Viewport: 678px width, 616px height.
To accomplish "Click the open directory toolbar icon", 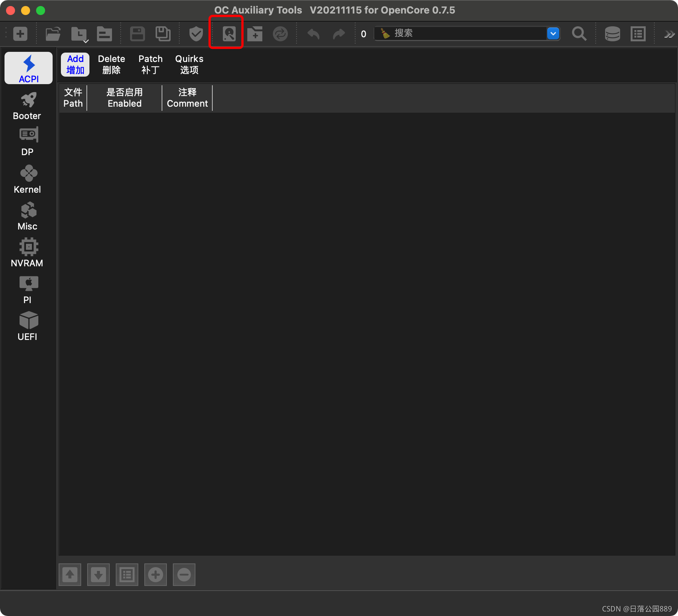I will point(104,34).
